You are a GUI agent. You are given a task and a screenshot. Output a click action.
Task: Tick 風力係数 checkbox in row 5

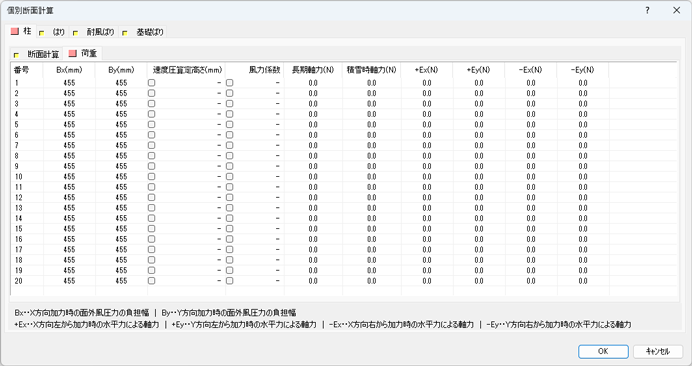tap(229, 125)
